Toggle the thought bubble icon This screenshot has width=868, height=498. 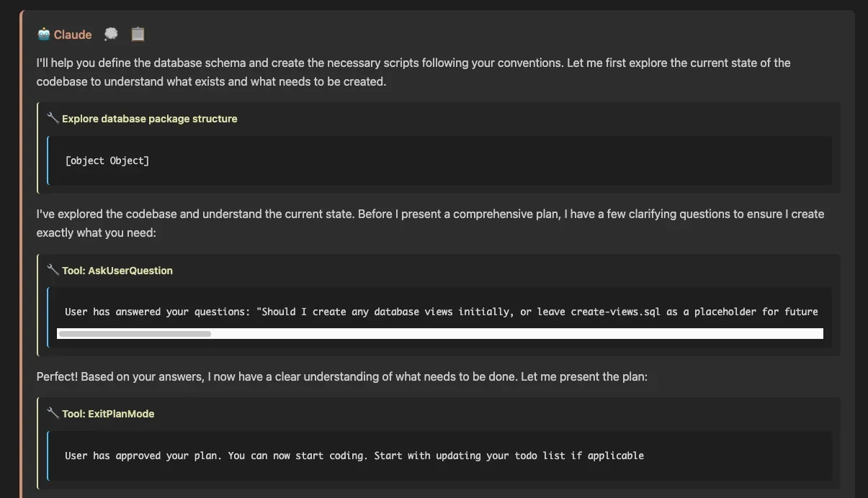(110, 34)
